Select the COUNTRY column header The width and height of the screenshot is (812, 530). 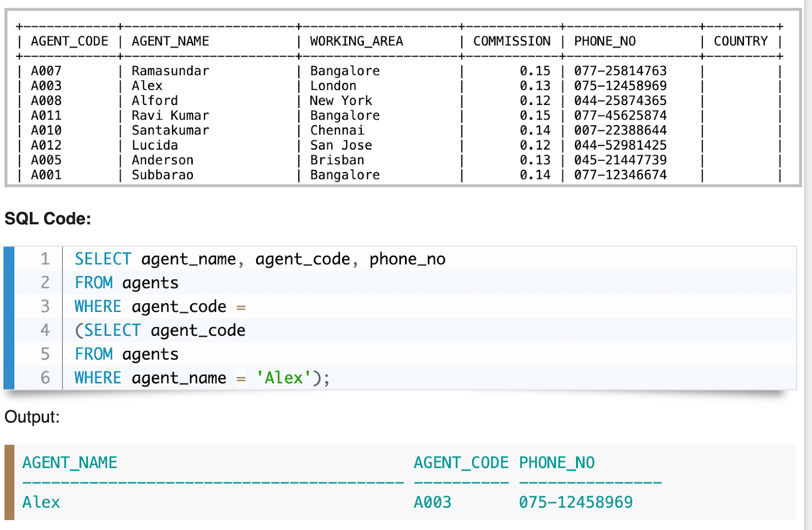click(x=740, y=41)
